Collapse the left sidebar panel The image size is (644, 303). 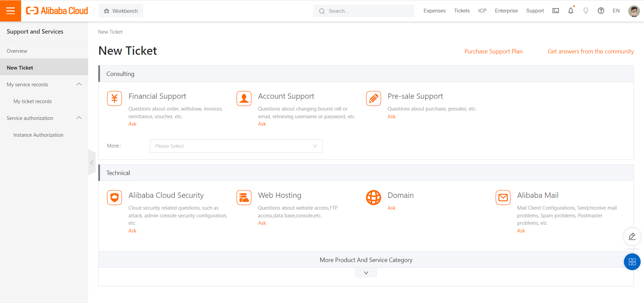[x=92, y=163]
